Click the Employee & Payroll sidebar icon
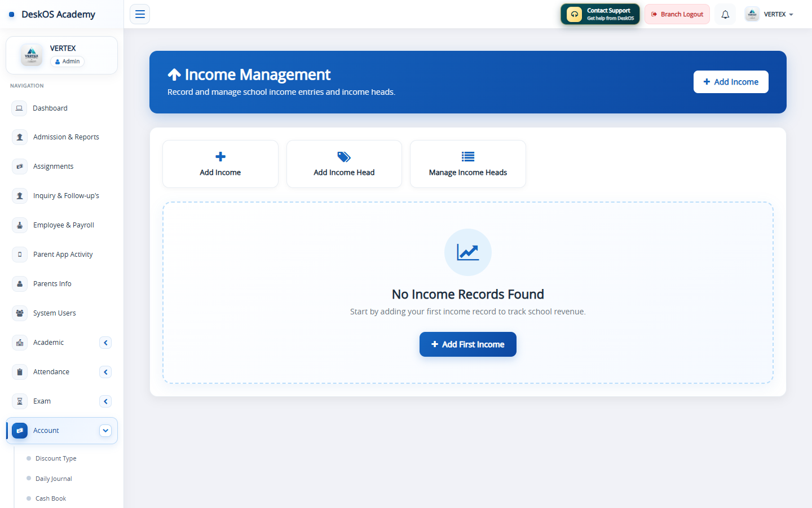Viewport: 812px width, 508px height. [x=20, y=225]
